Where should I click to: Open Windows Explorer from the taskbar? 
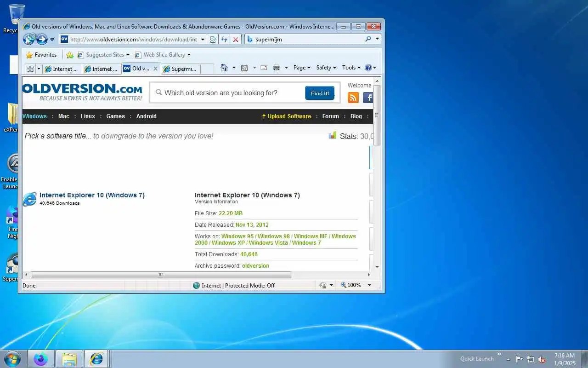click(x=69, y=359)
